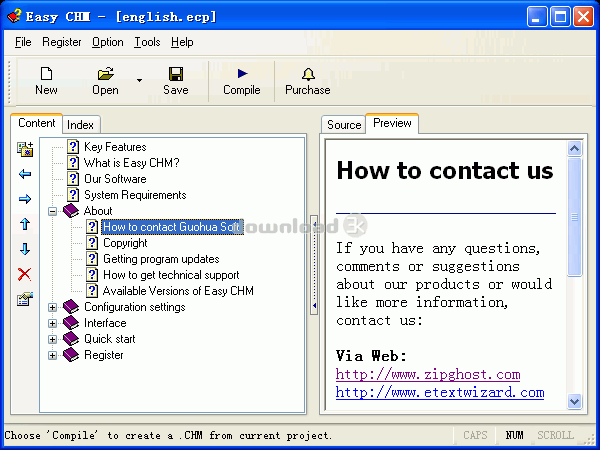
Task: Select the System Requirements topic
Action: (135, 195)
